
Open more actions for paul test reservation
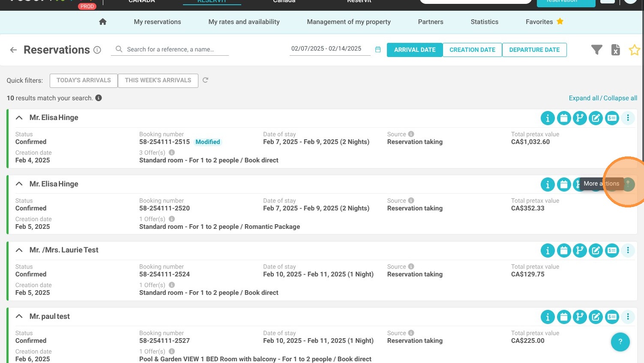click(628, 317)
